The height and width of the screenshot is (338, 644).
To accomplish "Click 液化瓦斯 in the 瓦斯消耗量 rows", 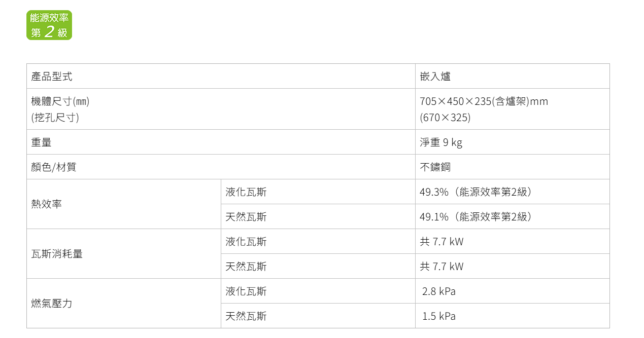I will pyautogui.click(x=246, y=242).
